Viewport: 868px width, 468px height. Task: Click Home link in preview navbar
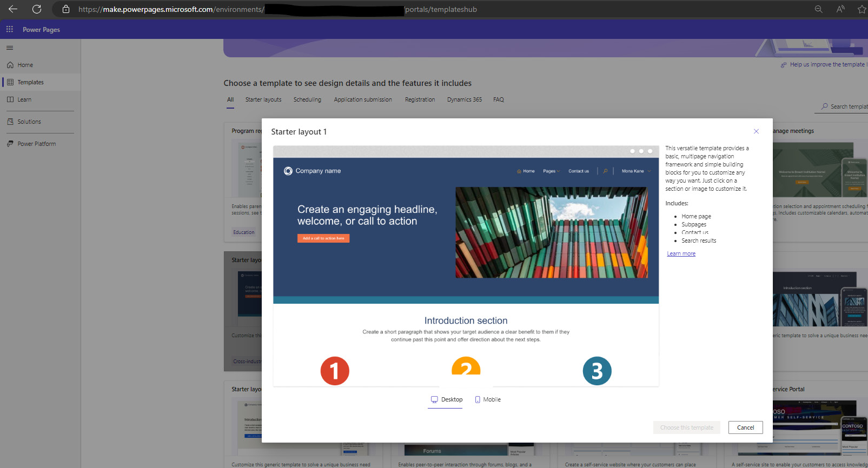[526, 171]
